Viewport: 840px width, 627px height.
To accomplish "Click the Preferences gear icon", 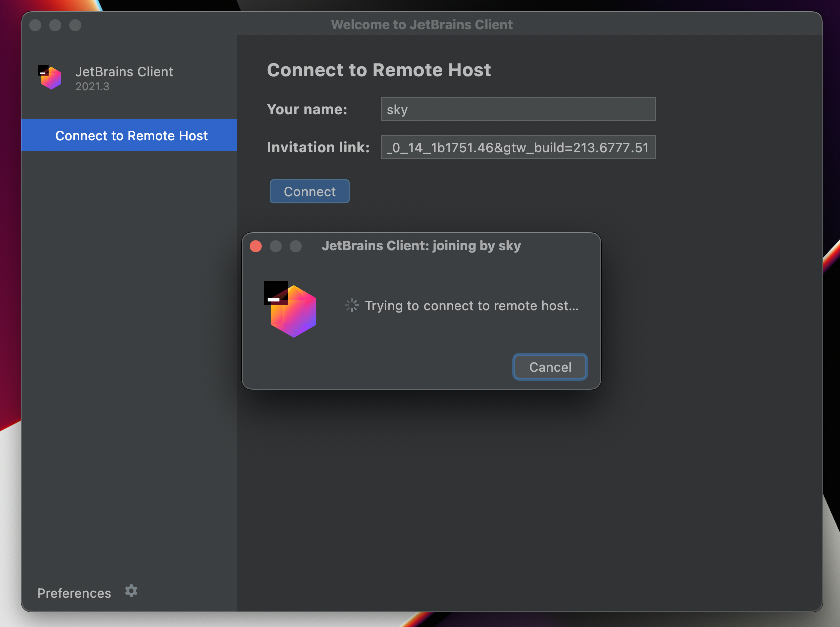I will 131,591.
